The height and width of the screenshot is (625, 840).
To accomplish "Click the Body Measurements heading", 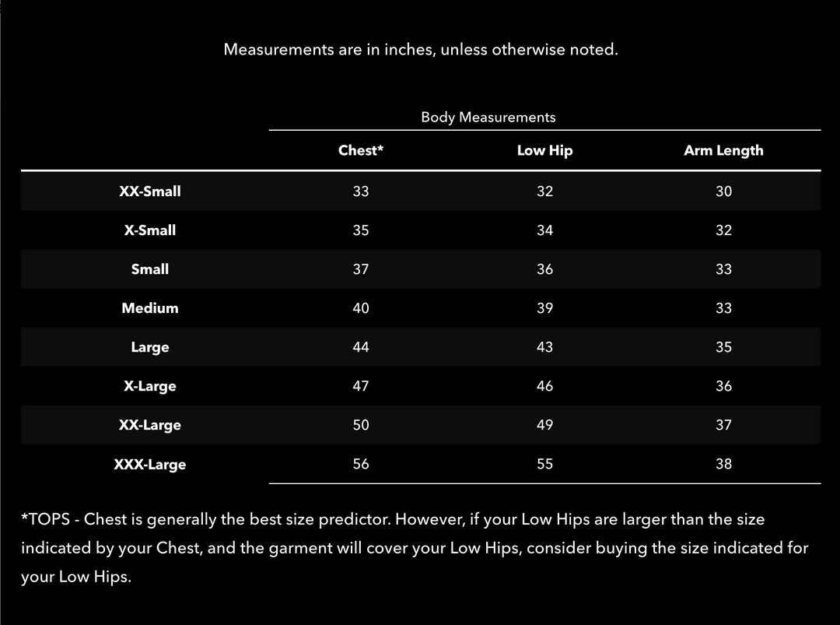I will pos(488,118).
